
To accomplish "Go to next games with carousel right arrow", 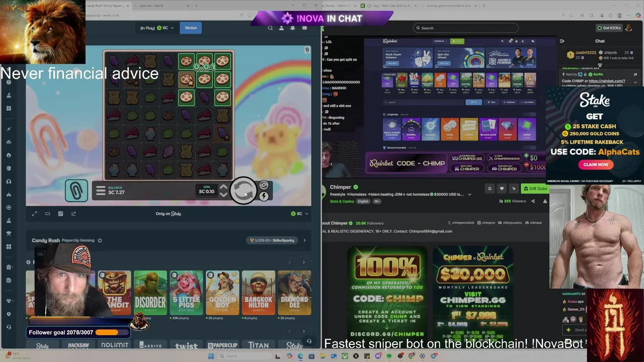I will [303, 262].
